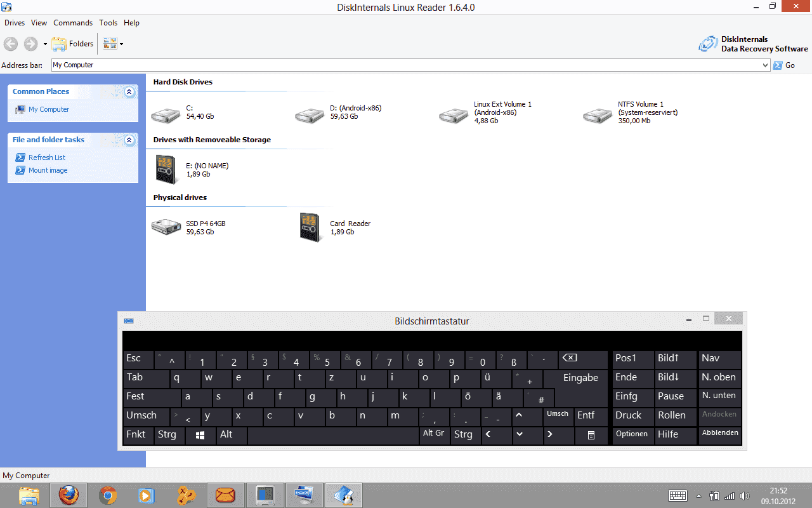Screen dimensions: 812x508
Task: Click the space bar on screen keyboard
Action: [333, 436]
